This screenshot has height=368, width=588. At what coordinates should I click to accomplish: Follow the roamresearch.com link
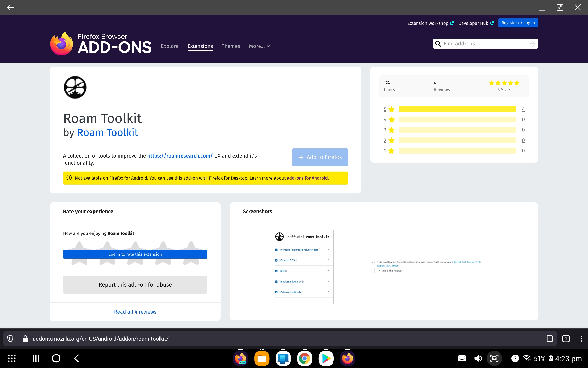point(180,156)
